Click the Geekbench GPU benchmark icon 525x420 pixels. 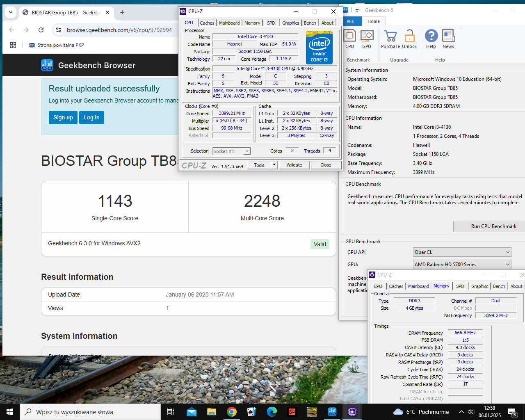click(367, 36)
